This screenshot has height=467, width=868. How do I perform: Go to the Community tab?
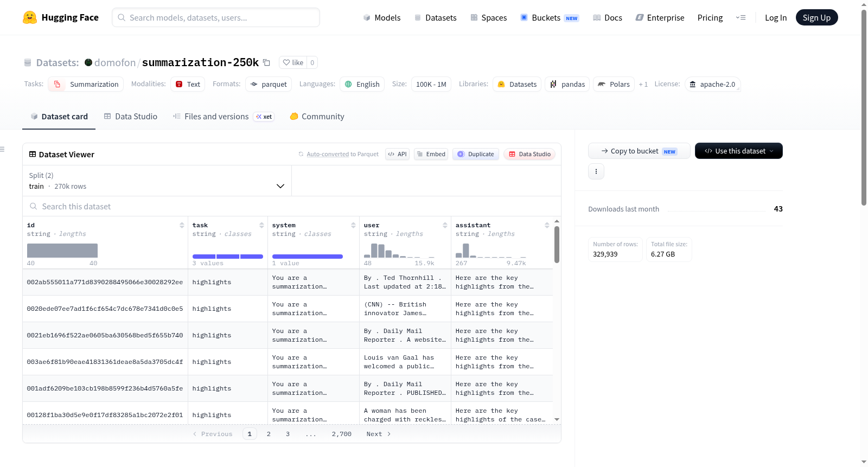[317, 117]
